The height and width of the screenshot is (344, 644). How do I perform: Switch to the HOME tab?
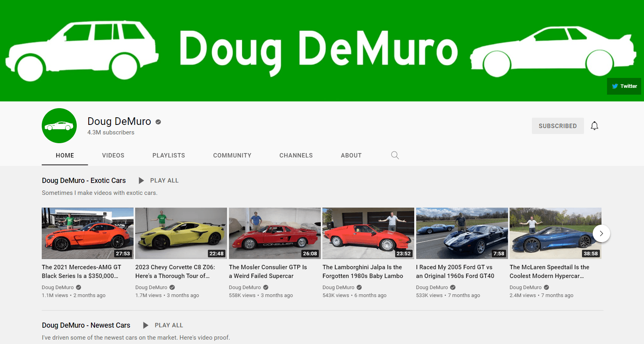(x=65, y=155)
